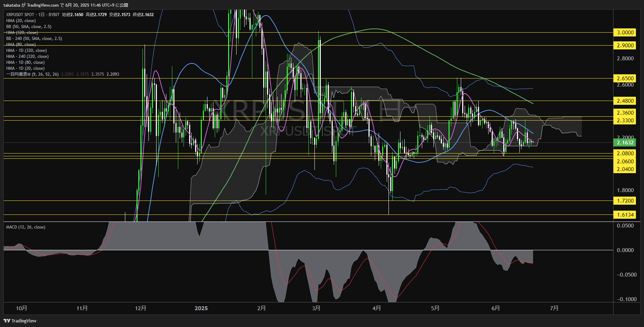The image size is (644, 327).
Task: Click the 12月 time axis label
Action: tap(141, 308)
